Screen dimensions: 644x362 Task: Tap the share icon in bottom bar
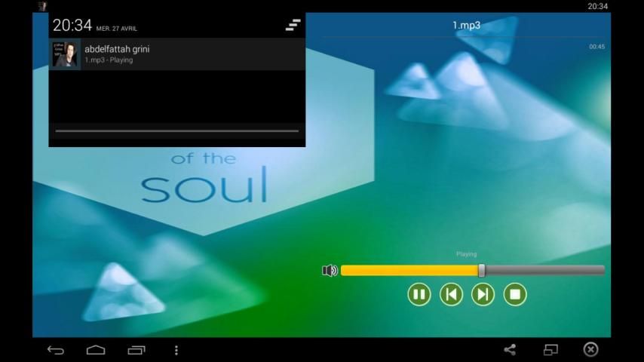point(510,349)
